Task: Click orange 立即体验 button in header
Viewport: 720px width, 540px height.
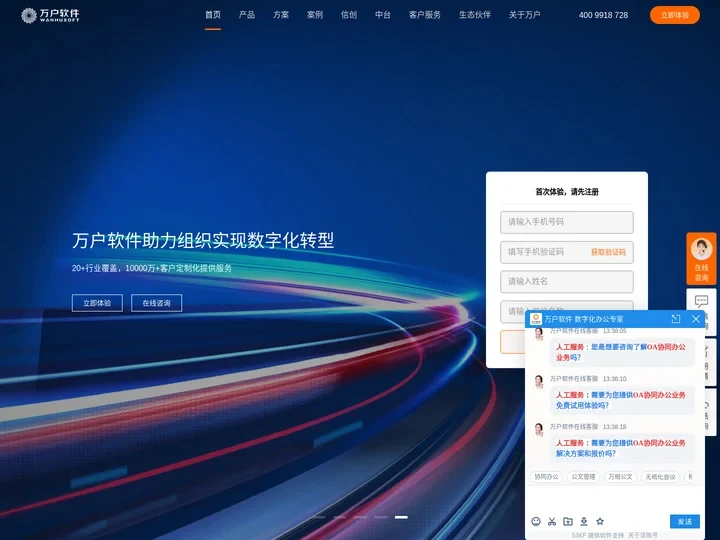Action: (675, 15)
